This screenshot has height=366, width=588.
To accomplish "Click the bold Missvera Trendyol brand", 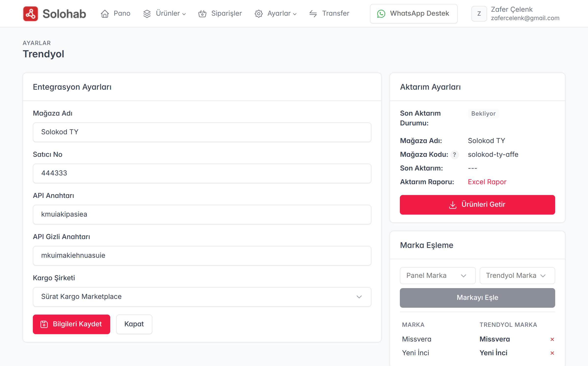I will tap(495, 339).
